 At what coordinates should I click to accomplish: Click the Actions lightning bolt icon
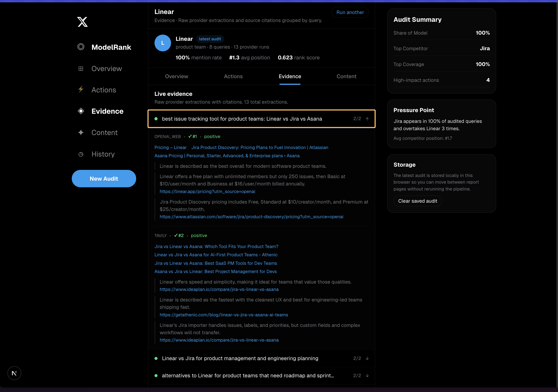tap(81, 90)
